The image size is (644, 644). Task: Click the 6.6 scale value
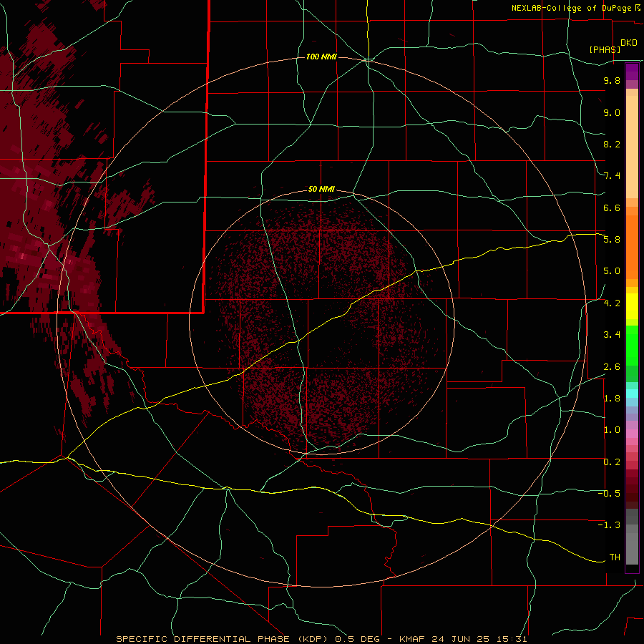pyautogui.click(x=612, y=208)
